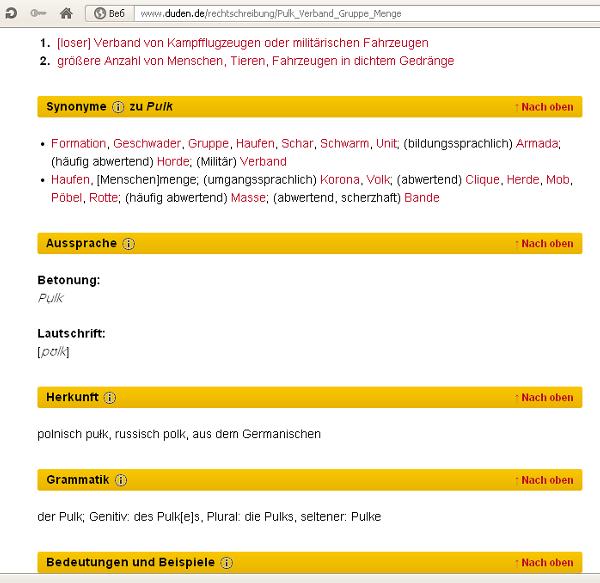
Task: Open the synonym link Armada
Action: click(x=537, y=144)
